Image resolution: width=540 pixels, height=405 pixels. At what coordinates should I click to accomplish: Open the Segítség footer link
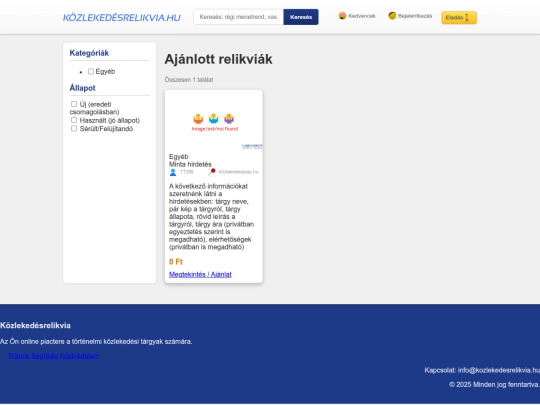pos(45,356)
